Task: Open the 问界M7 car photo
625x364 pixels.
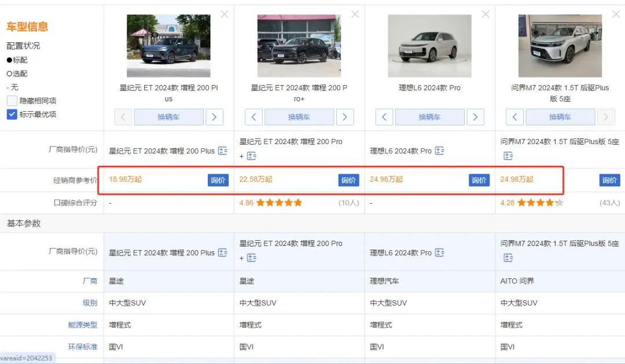Action: pyautogui.click(x=560, y=46)
